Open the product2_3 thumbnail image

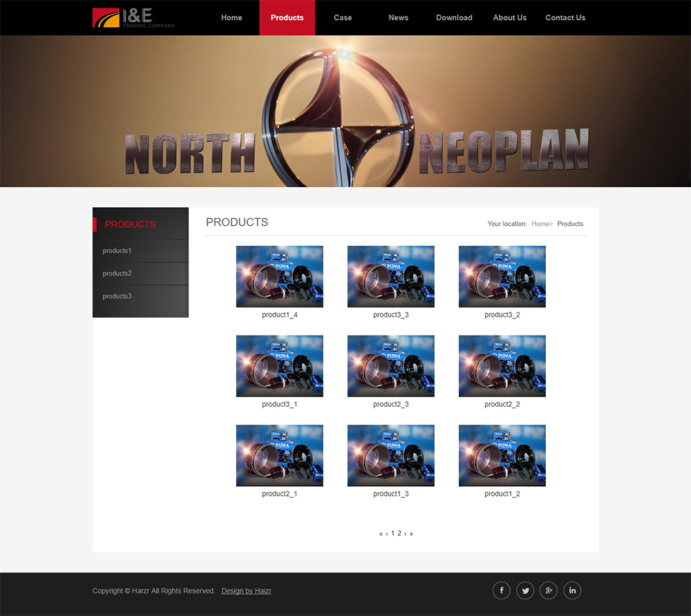[391, 366]
